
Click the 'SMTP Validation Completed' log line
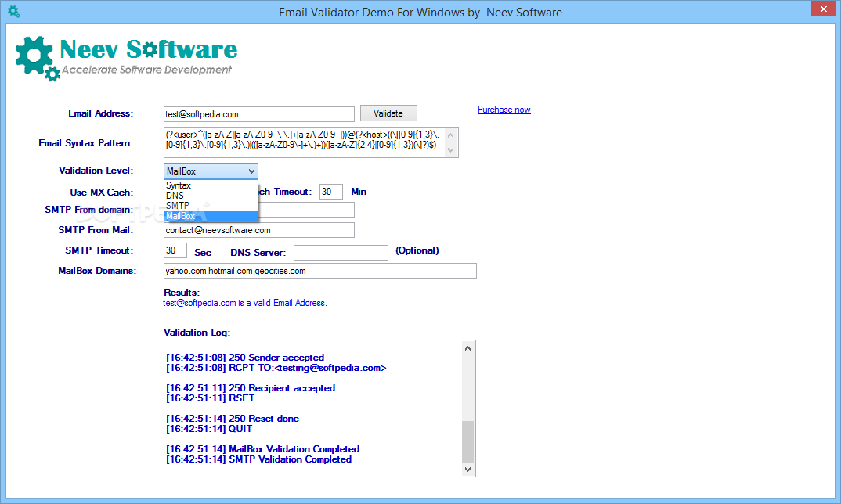click(x=258, y=459)
